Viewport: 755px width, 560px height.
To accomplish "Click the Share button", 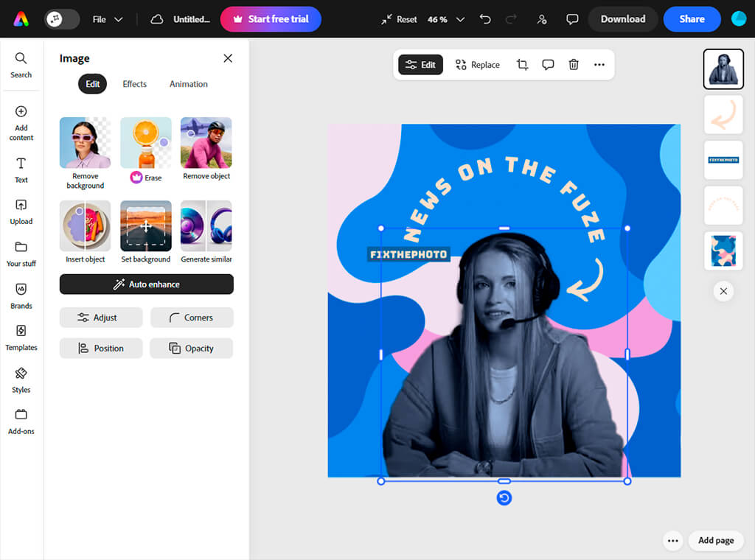I will click(x=692, y=19).
